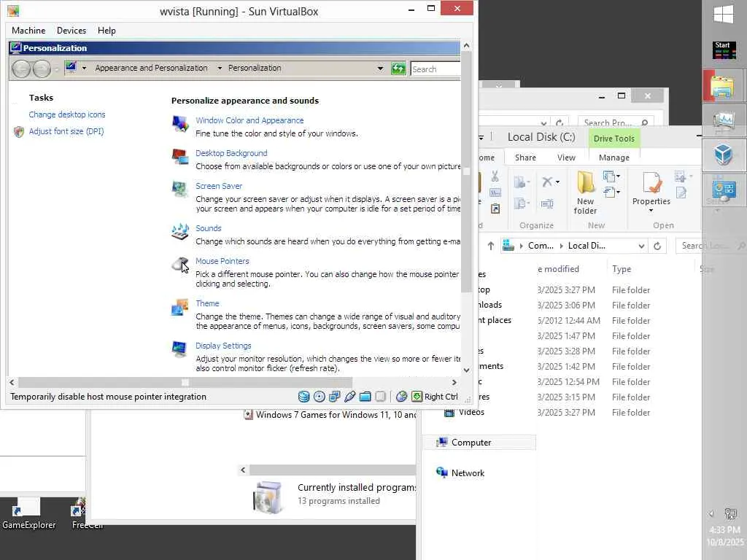This screenshot has width=747, height=560.
Task: Click the Search box in Personalization window
Action: click(x=435, y=69)
